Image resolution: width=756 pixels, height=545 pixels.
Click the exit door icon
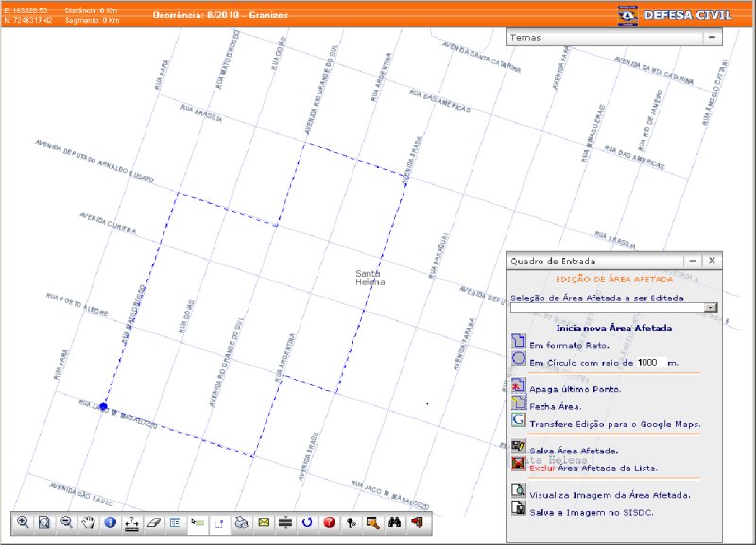point(417,521)
